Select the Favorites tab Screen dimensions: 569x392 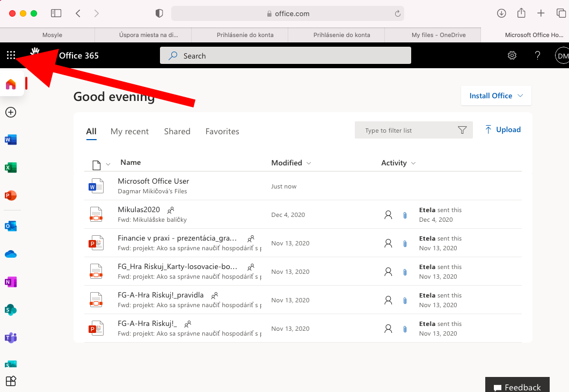(x=222, y=132)
